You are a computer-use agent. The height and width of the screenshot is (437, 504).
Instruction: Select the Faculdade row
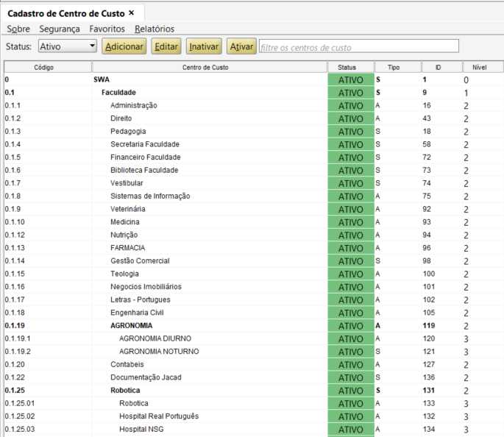pyautogui.click(x=254, y=93)
